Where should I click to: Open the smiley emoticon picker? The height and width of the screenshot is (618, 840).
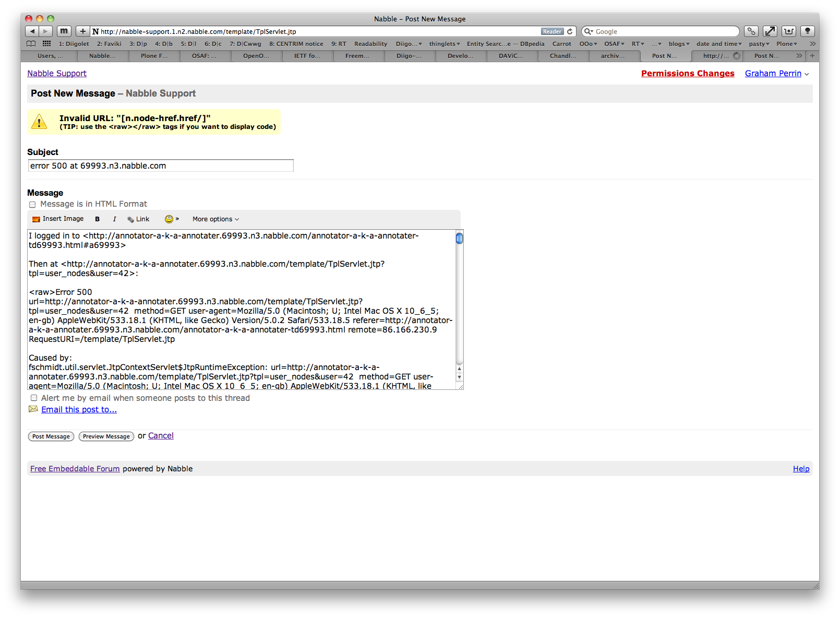(x=170, y=219)
